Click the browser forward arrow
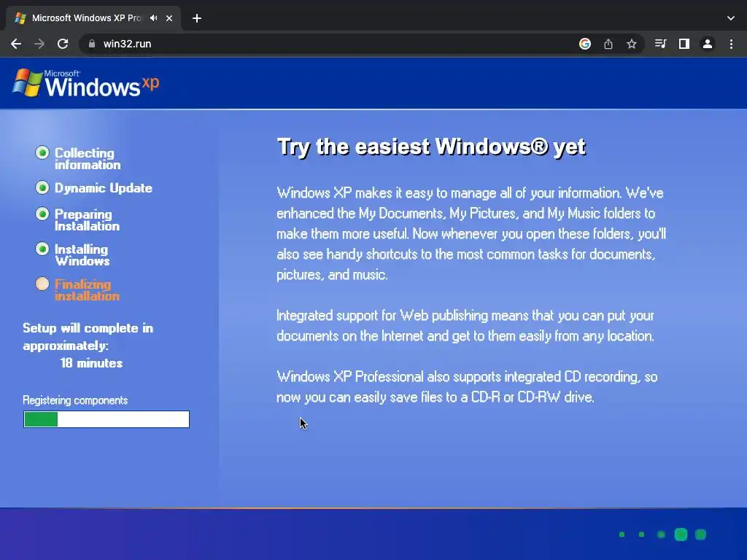The image size is (747, 560). coord(39,44)
